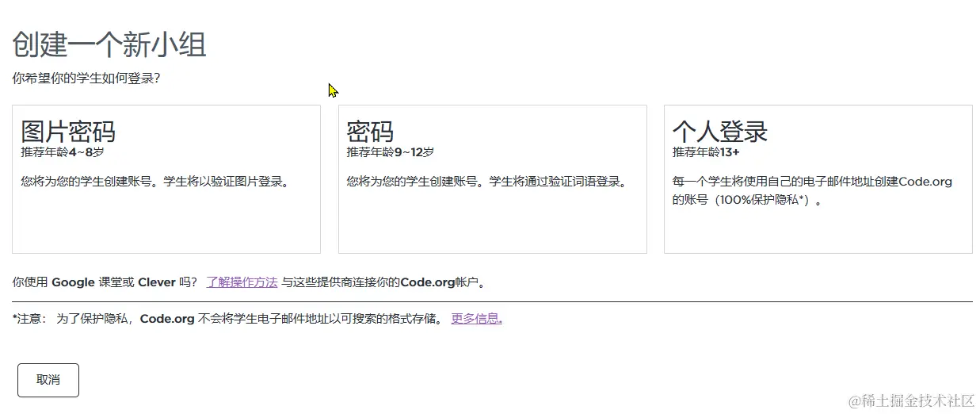Click the 推荐年龄9~12岁 label

[x=390, y=152]
